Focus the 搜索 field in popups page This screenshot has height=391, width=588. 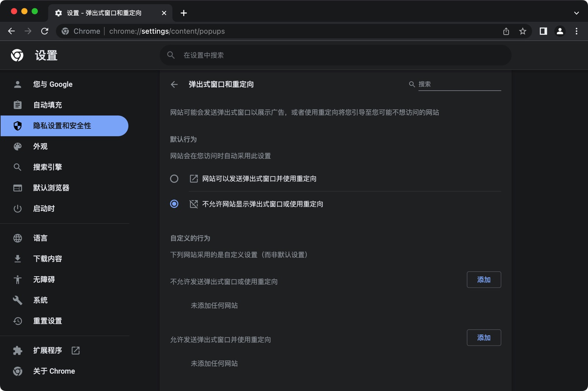[x=459, y=85]
